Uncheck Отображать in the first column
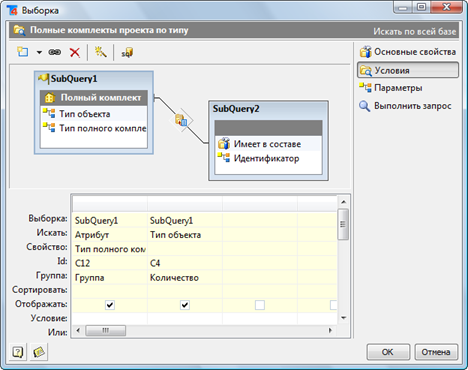This screenshot has height=370, width=468. 110,305
